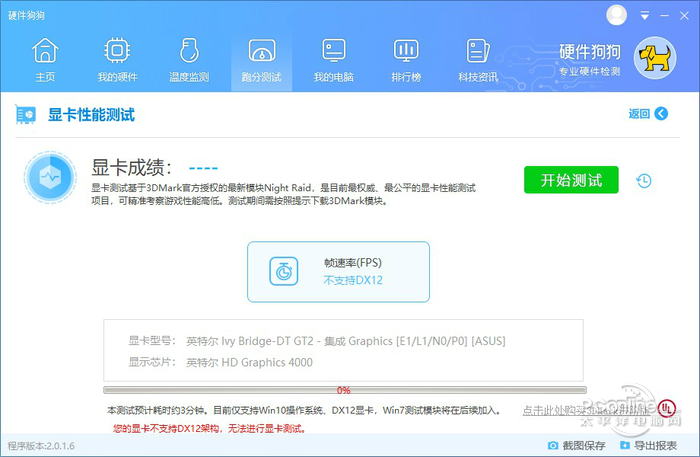Screen dimensions: 700x457
Task: Click the 英特尔 HD Graphics 4000 chip text
Action: click(x=249, y=362)
